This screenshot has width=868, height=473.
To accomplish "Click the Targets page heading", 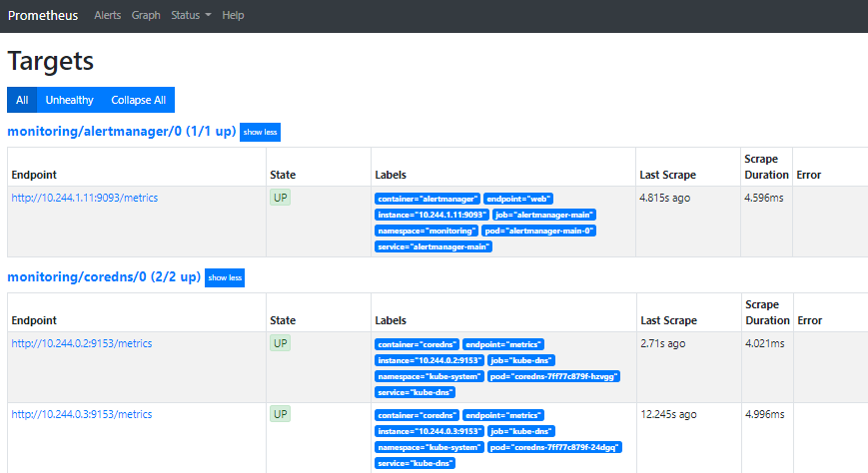I will coord(50,61).
